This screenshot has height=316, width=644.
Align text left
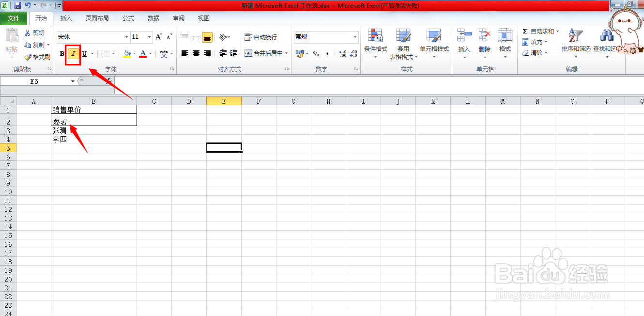coord(185,53)
